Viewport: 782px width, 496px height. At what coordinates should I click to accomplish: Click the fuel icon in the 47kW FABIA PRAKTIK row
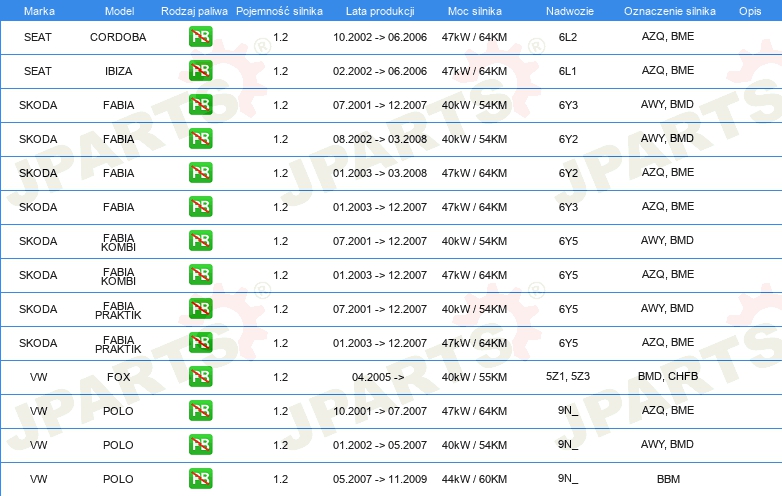(x=200, y=343)
